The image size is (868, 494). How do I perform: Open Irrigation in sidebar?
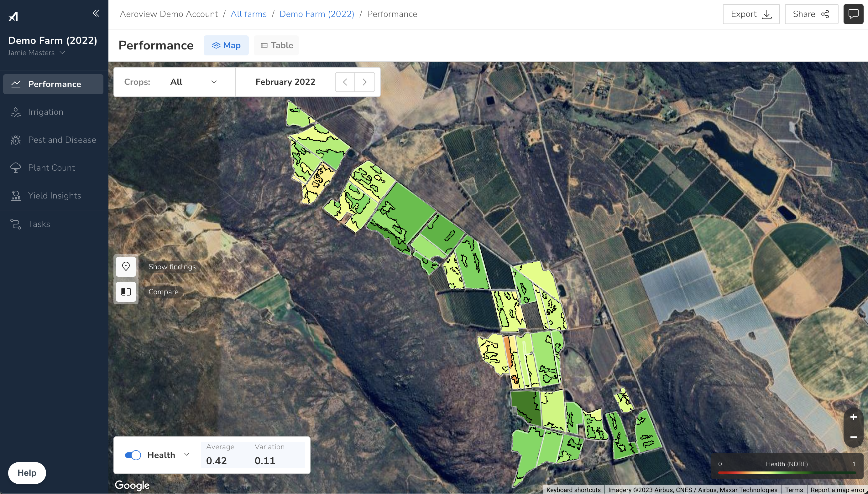coord(53,112)
